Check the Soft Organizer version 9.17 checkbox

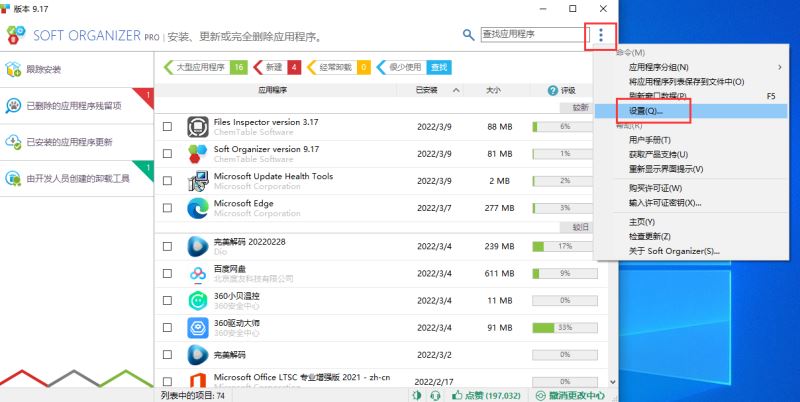point(167,154)
